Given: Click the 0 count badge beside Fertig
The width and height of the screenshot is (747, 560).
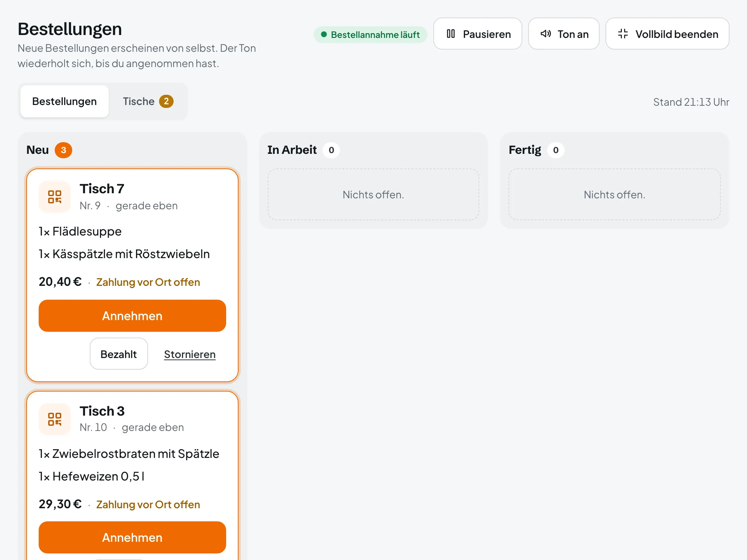Looking at the screenshot, I should point(556,150).
